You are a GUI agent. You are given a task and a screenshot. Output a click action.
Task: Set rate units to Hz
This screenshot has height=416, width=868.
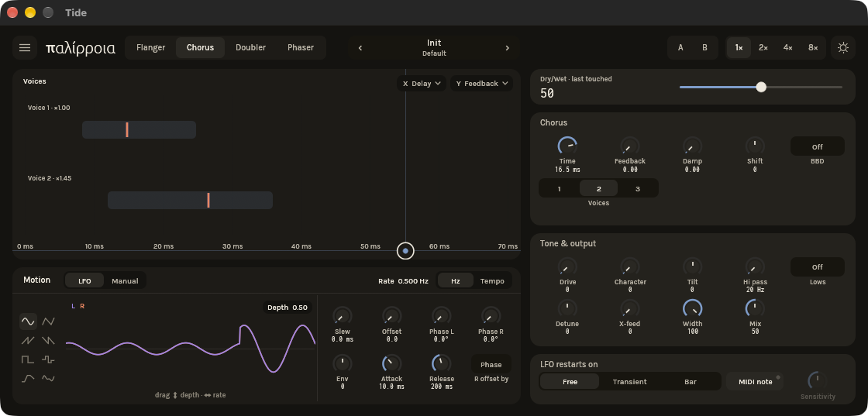[456, 281]
